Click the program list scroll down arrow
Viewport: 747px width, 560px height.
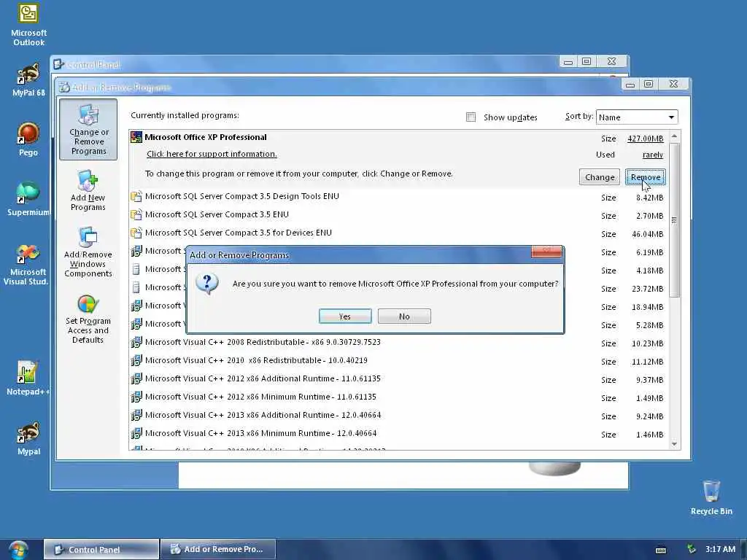click(x=674, y=444)
